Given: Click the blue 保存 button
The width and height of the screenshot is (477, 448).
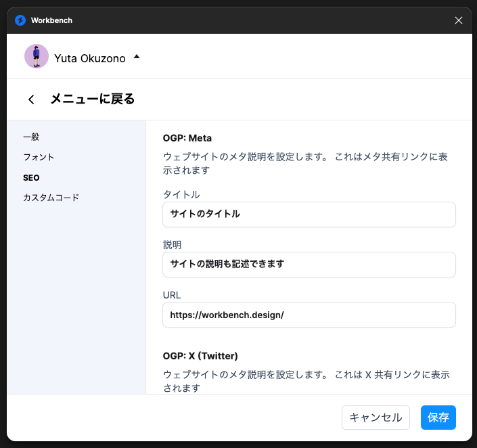Looking at the screenshot, I should point(438,418).
